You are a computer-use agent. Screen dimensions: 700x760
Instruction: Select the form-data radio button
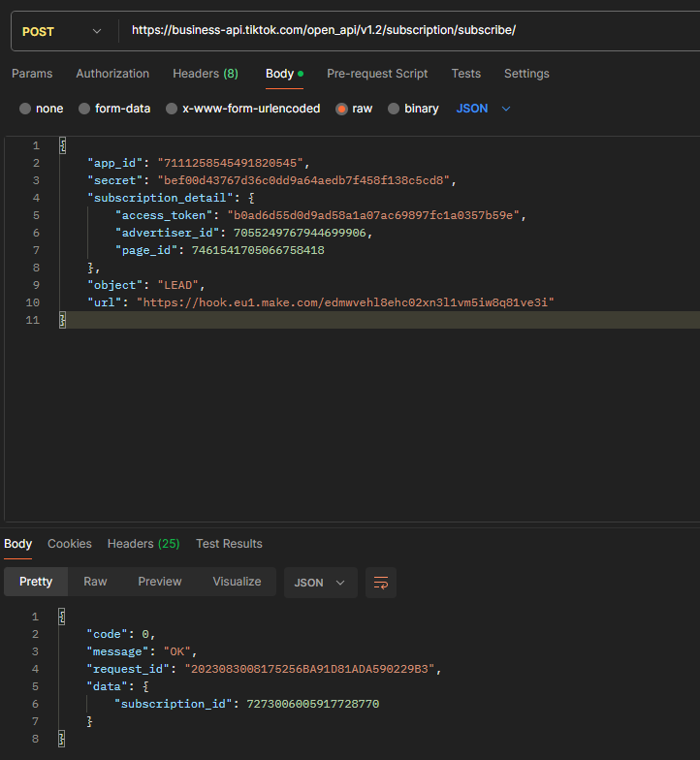[85, 109]
